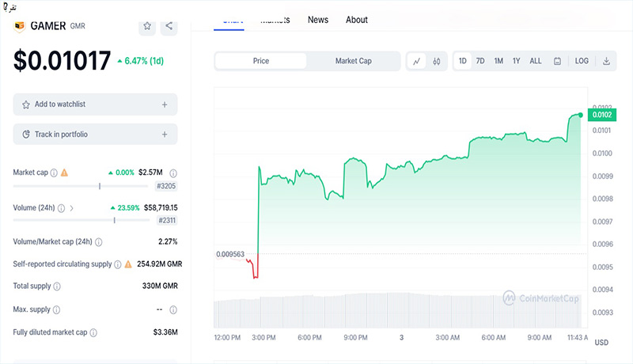Open the calendar date range picker

(557, 62)
